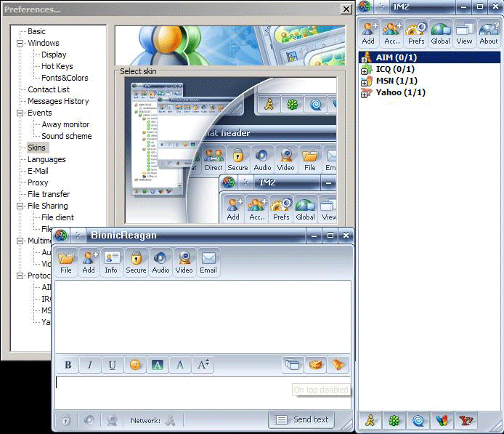
Task: Collapse Windows tree node in Preferences
Action: tap(20, 43)
